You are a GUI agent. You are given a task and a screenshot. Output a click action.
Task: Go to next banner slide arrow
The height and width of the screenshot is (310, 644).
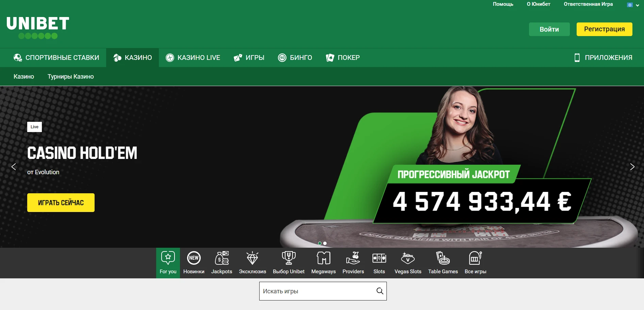point(632,167)
